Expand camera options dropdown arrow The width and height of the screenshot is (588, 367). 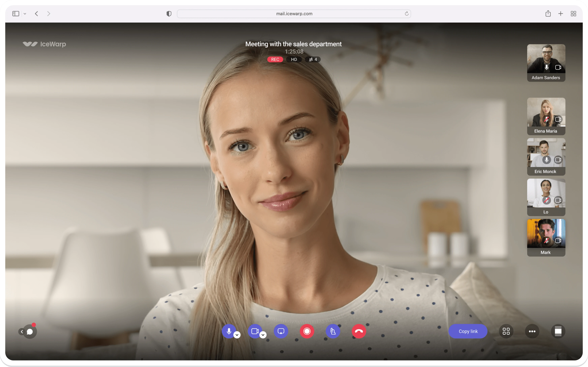point(263,335)
